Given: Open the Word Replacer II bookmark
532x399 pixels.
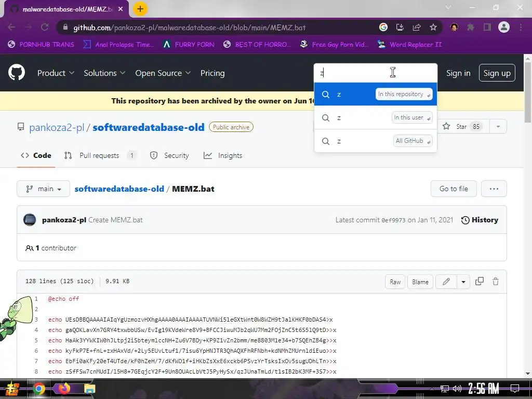Looking at the screenshot, I should [409, 45].
